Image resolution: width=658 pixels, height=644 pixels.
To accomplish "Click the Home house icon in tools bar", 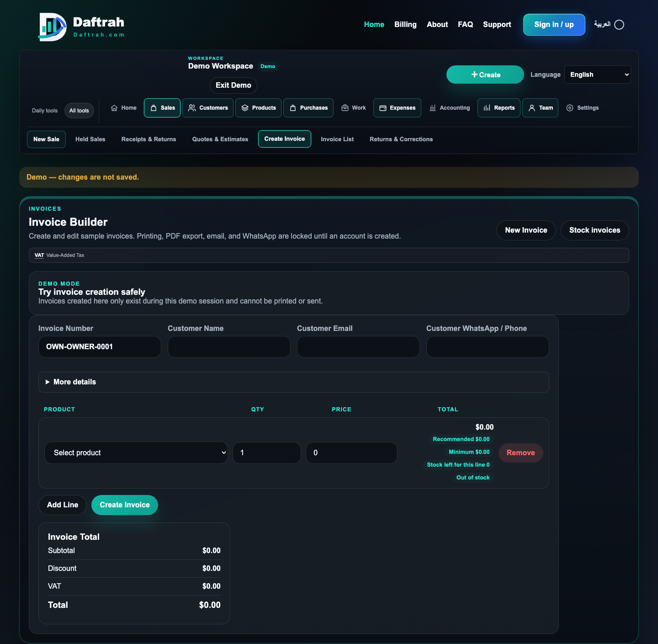I will tap(114, 108).
